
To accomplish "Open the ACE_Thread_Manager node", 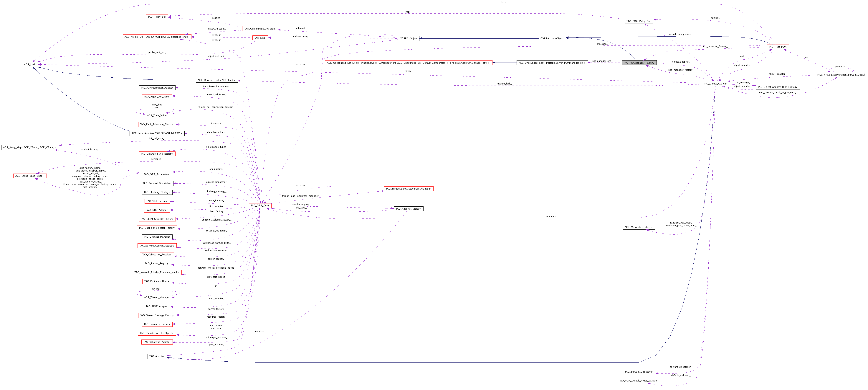I will point(157,298).
